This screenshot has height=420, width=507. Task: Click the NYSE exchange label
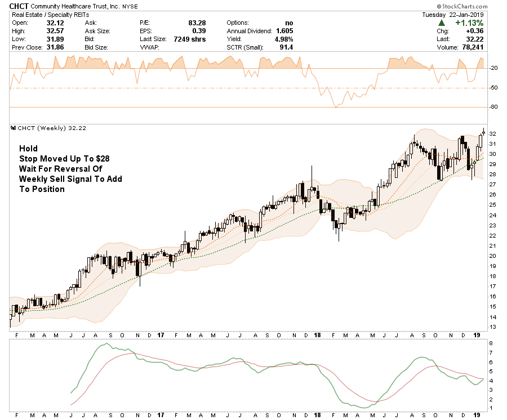(130, 6)
